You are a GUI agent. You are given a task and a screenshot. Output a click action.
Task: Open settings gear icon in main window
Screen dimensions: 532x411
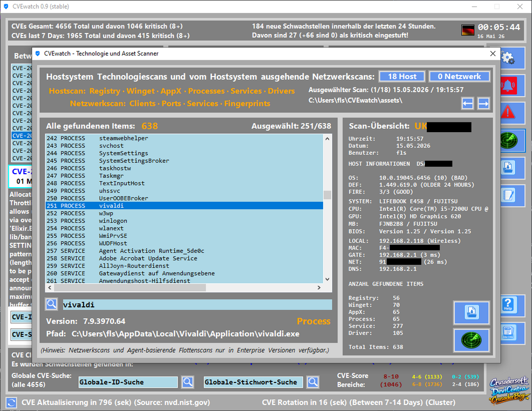coord(513,58)
